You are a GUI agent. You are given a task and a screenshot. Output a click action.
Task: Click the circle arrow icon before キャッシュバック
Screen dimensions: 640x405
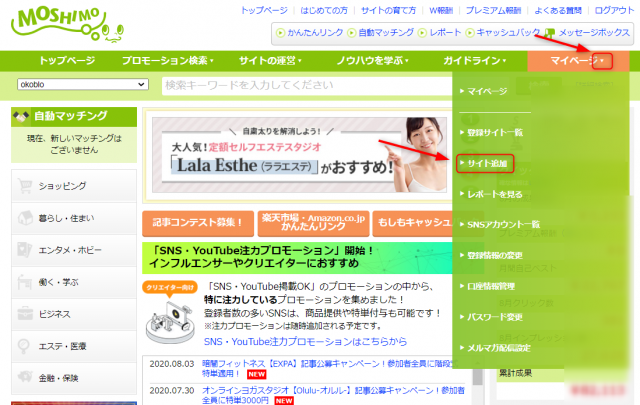point(470,33)
